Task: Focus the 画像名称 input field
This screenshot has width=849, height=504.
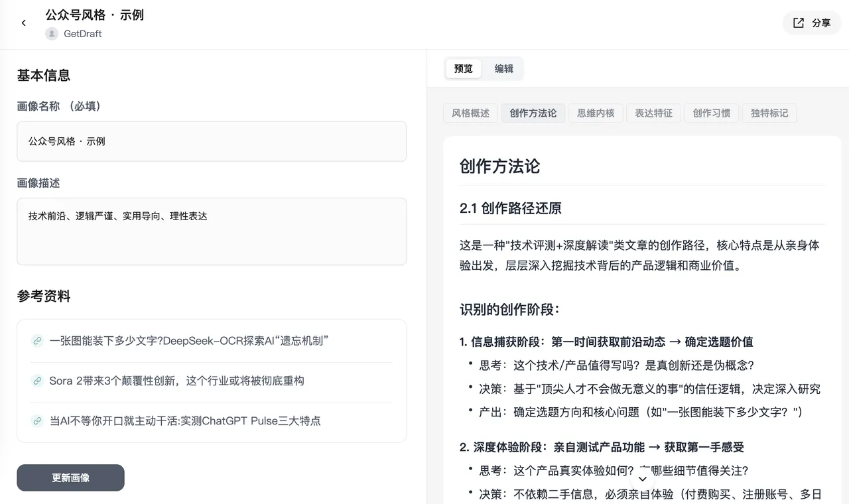Action: click(212, 141)
